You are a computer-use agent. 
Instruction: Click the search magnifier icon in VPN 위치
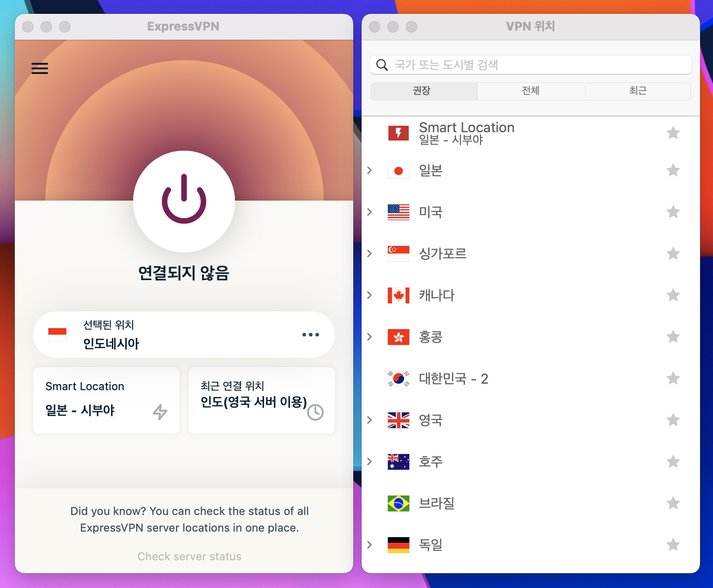pos(382,65)
